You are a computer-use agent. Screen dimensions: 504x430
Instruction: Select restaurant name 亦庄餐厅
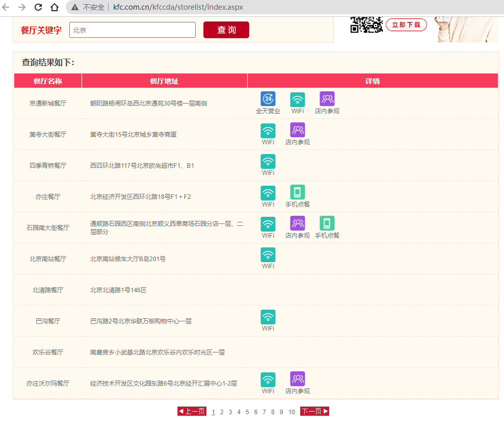point(48,197)
